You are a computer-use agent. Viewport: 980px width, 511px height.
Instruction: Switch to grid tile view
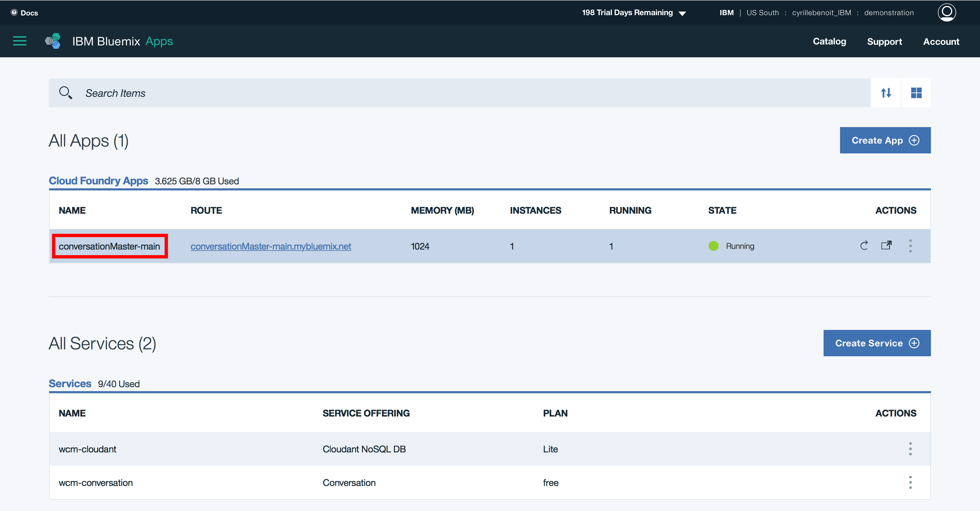(x=916, y=93)
